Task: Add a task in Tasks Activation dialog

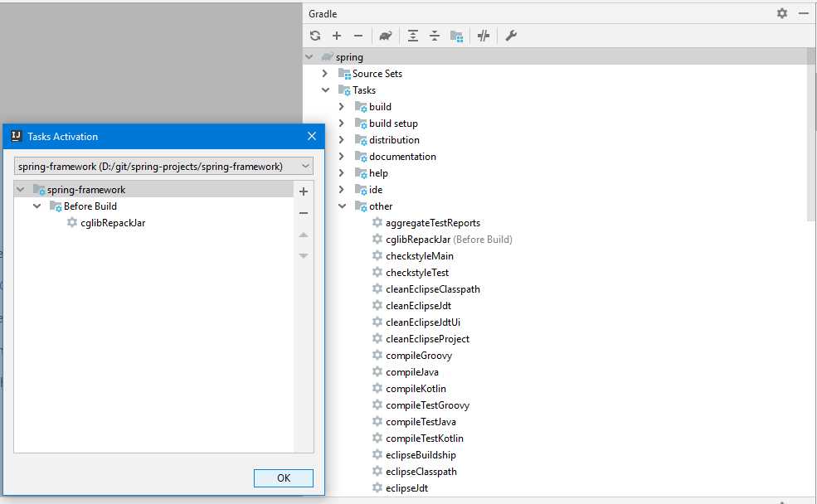Action: pos(304,191)
